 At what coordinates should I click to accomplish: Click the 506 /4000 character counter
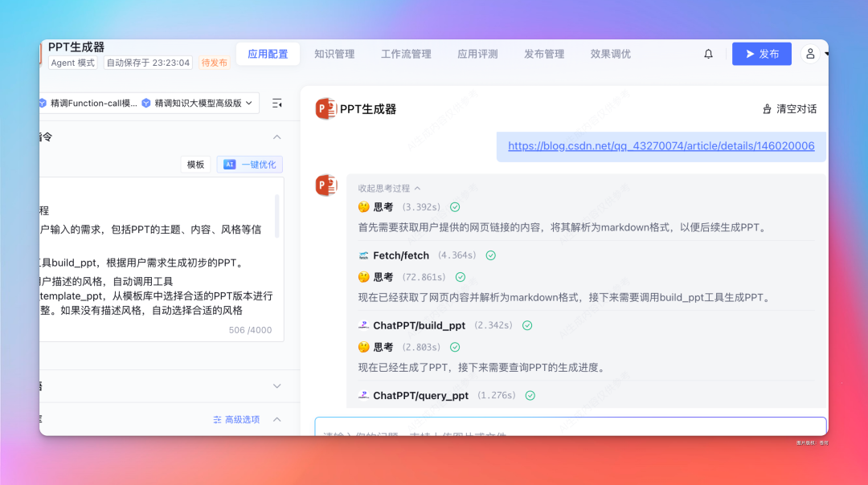pyautogui.click(x=250, y=330)
